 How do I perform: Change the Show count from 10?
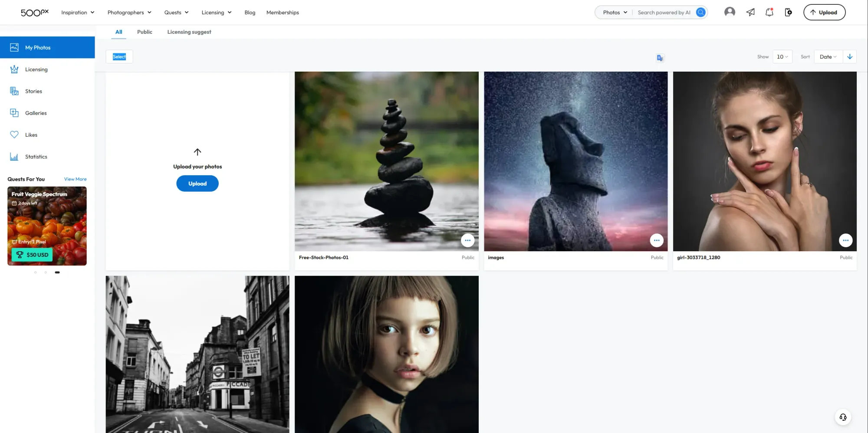(782, 56)
